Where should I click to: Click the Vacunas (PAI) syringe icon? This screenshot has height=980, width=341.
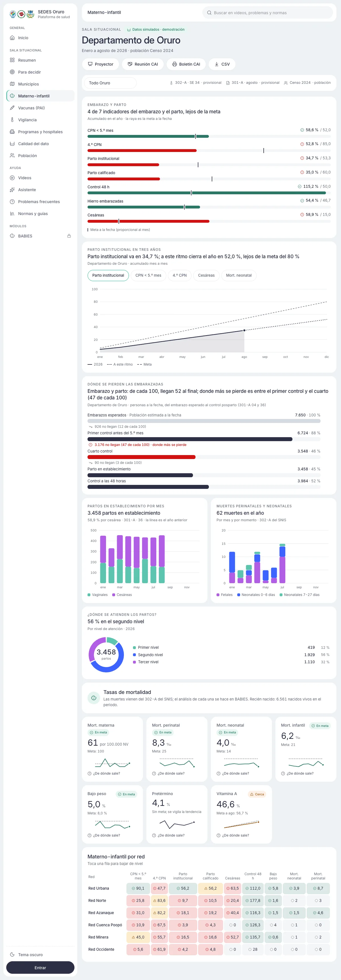pos(12,108)
